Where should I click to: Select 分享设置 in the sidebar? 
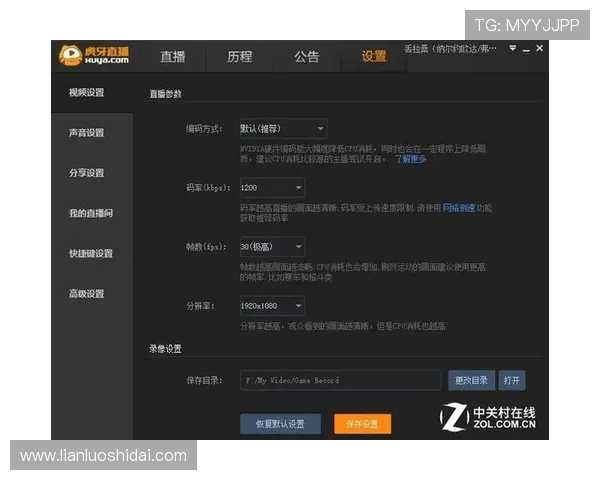pyautogui.click(x=86, y=173)
